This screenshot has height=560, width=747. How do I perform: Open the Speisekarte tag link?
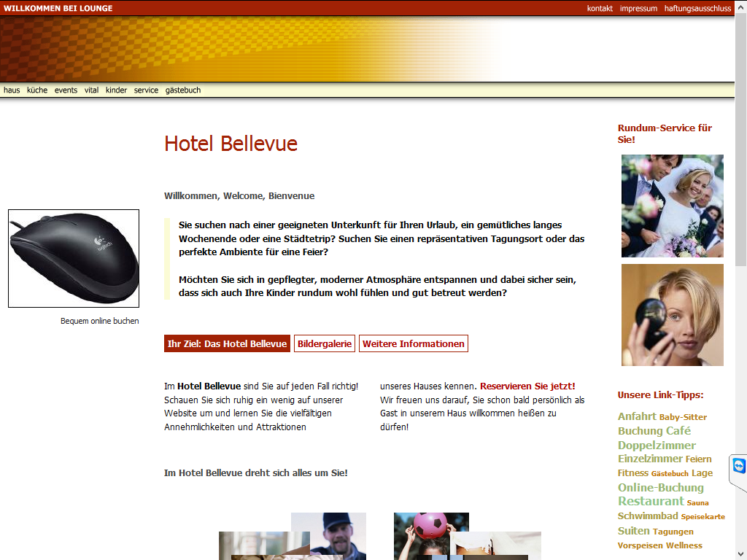pyautogui.click(x=703, y=517)
